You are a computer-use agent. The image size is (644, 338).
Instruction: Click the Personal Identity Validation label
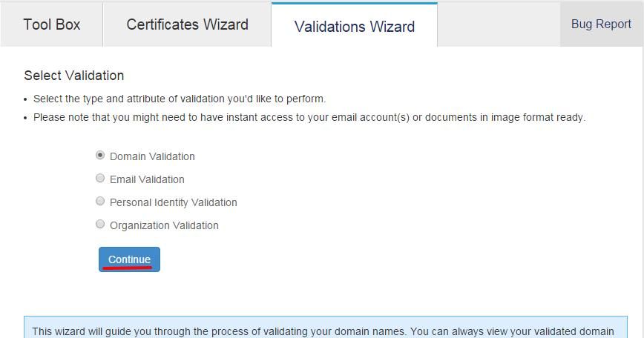pyautogui.click(x=173, y=202)
